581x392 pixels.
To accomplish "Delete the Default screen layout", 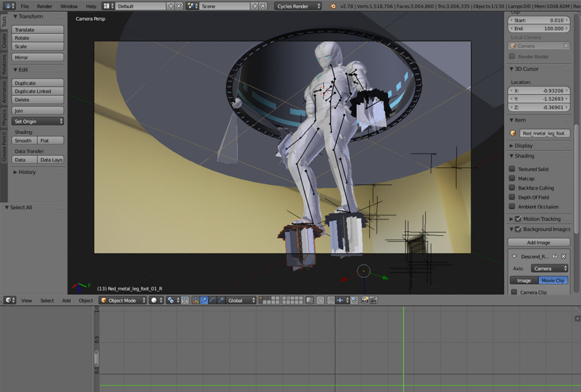I will click(x=179, y=6).
